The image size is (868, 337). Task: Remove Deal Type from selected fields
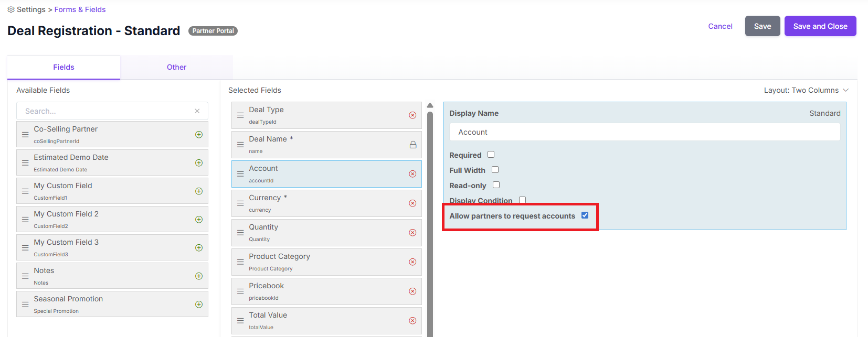(x=412, y=115)
